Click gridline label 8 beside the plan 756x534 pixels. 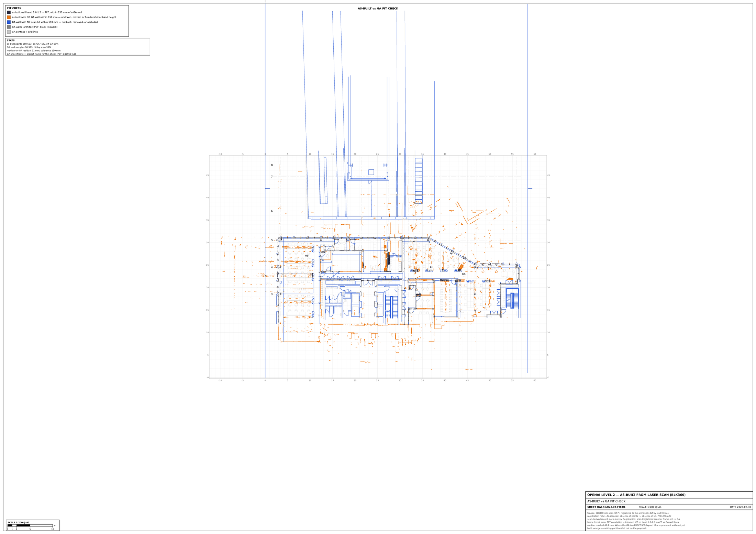pyautogui.click(x=271, y=165)
